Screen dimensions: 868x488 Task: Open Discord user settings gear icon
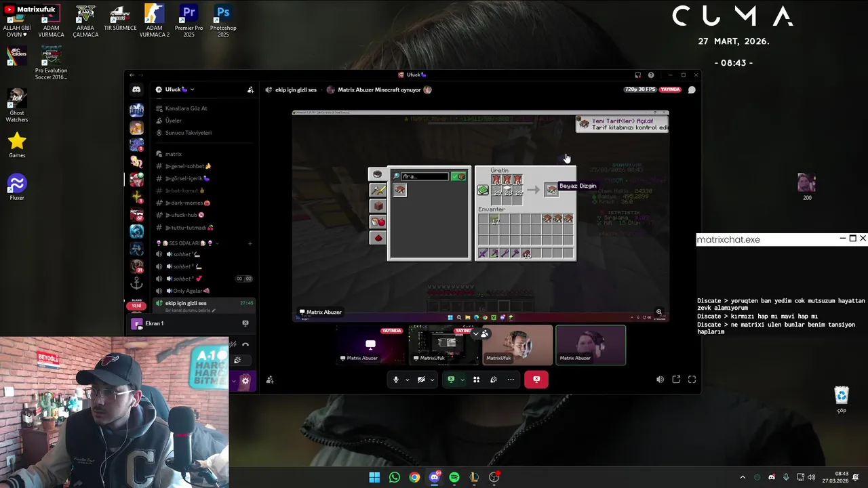245,381
